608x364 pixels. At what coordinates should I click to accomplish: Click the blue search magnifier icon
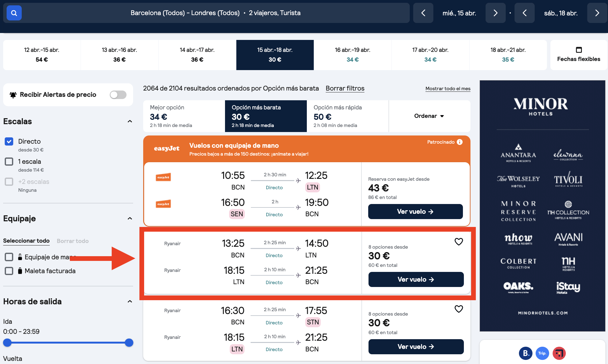click(14, 13)
